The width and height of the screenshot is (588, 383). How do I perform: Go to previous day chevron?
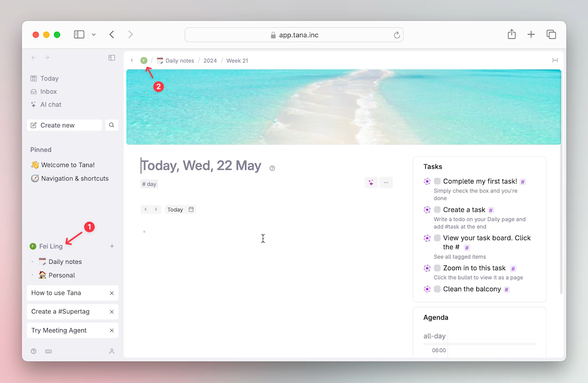[x=146, y=209]
